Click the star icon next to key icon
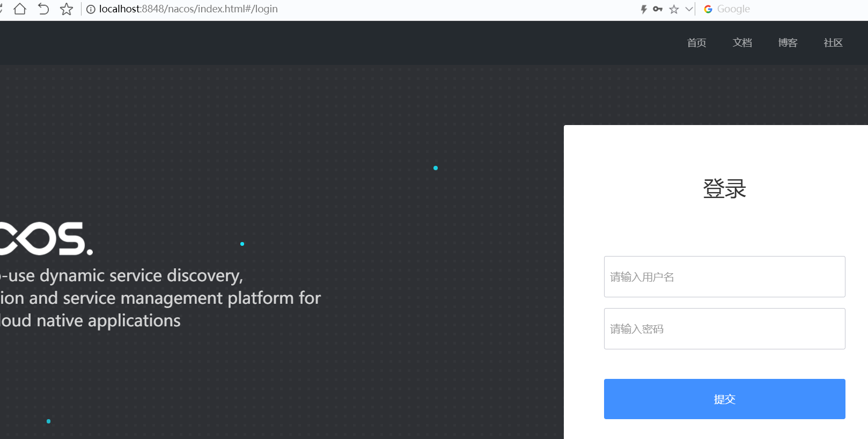The width and height of the screenshot is (868, 439). [x=674, y=9]
